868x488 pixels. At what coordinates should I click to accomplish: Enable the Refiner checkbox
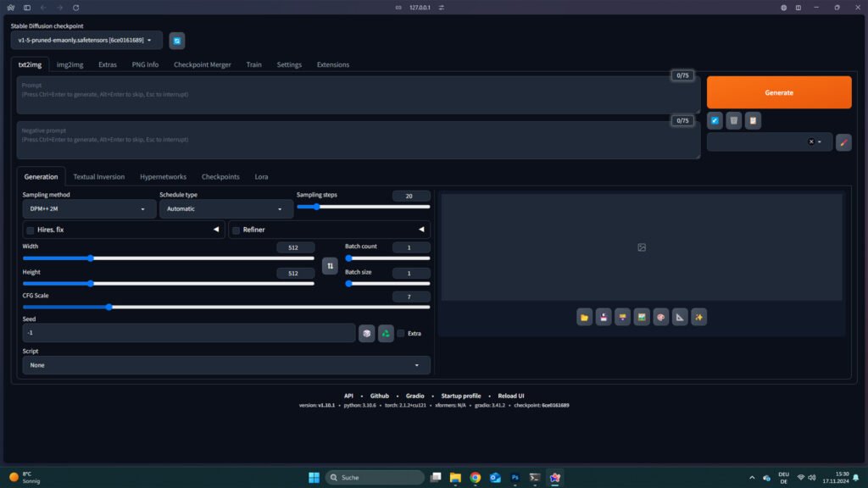(236, 230)
